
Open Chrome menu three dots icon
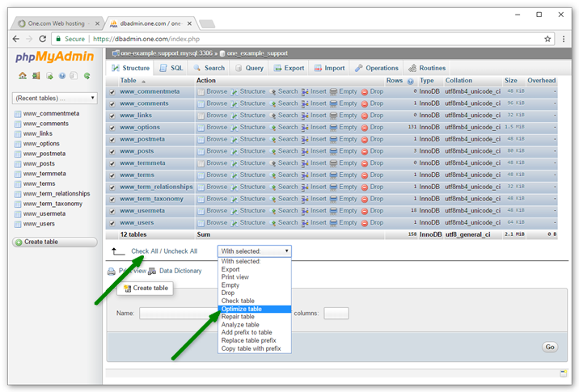564,39
